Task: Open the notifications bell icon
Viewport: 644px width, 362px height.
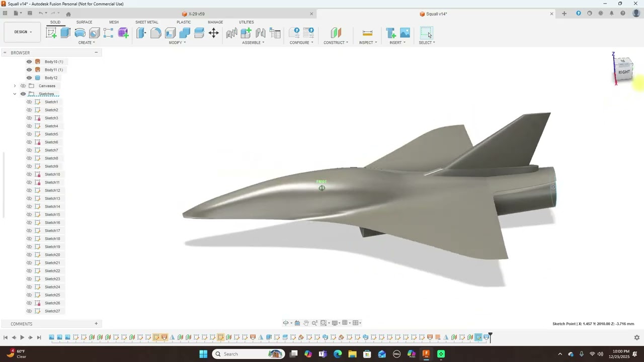Action: [612, 14]
